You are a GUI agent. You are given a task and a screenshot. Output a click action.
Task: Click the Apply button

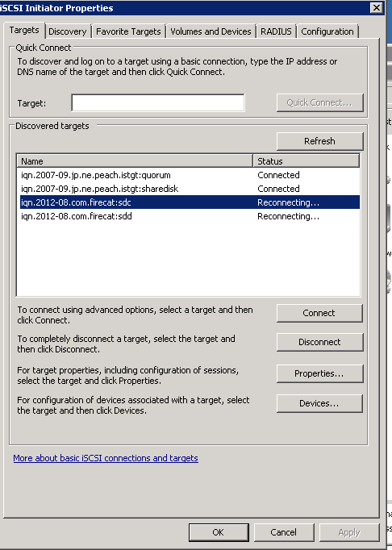point(349,532)
